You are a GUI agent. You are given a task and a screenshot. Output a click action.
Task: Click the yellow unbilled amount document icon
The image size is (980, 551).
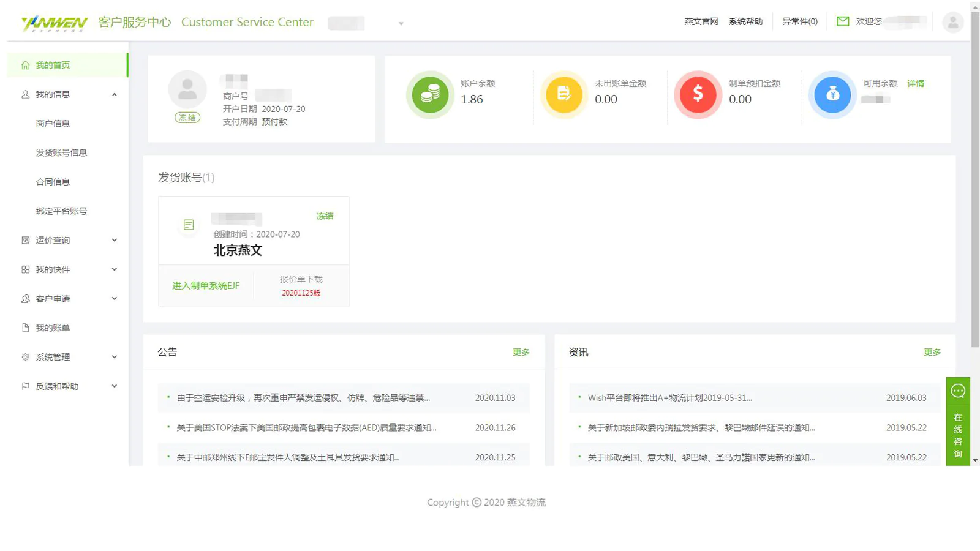(x=563, y=94)
